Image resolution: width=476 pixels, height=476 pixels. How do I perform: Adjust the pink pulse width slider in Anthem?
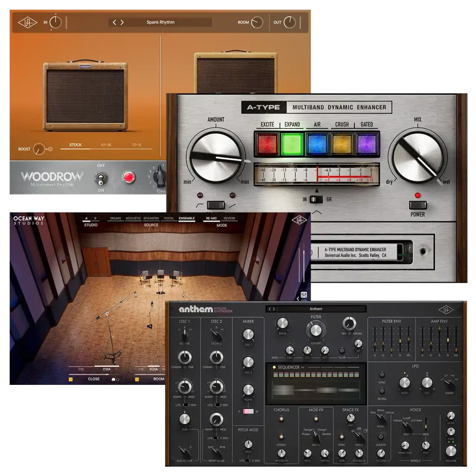pos(248,411)
